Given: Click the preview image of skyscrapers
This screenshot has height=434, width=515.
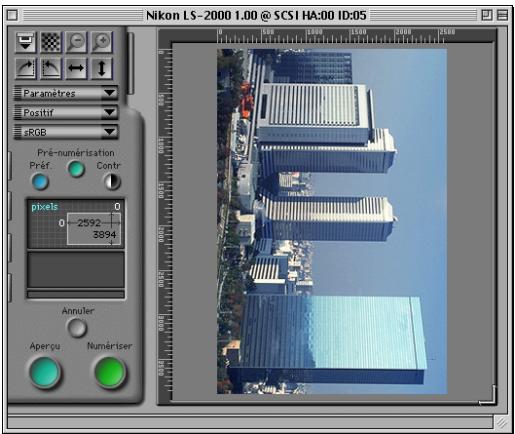Looking at the screenshot, I should (332, 221).
